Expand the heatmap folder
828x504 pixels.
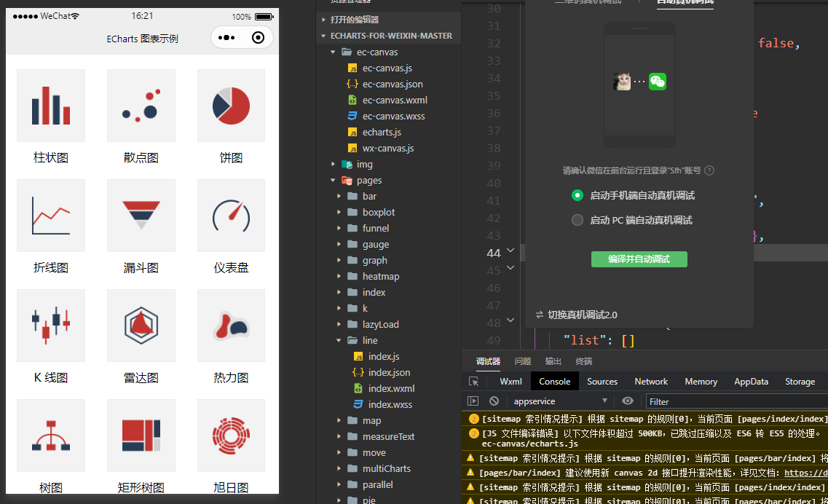click(x=339, y=276)
